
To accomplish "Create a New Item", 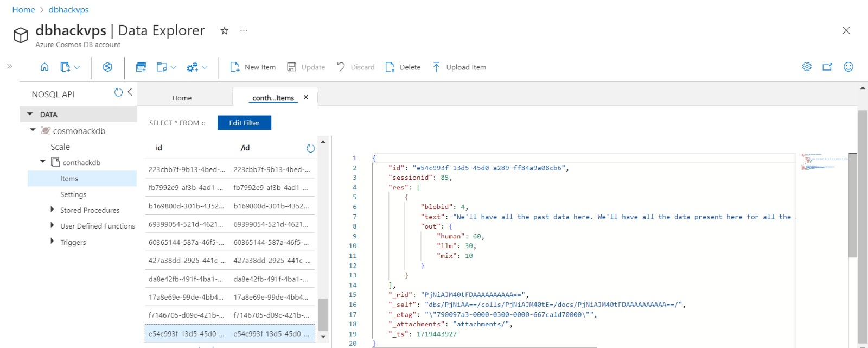I will coord(253,67).
